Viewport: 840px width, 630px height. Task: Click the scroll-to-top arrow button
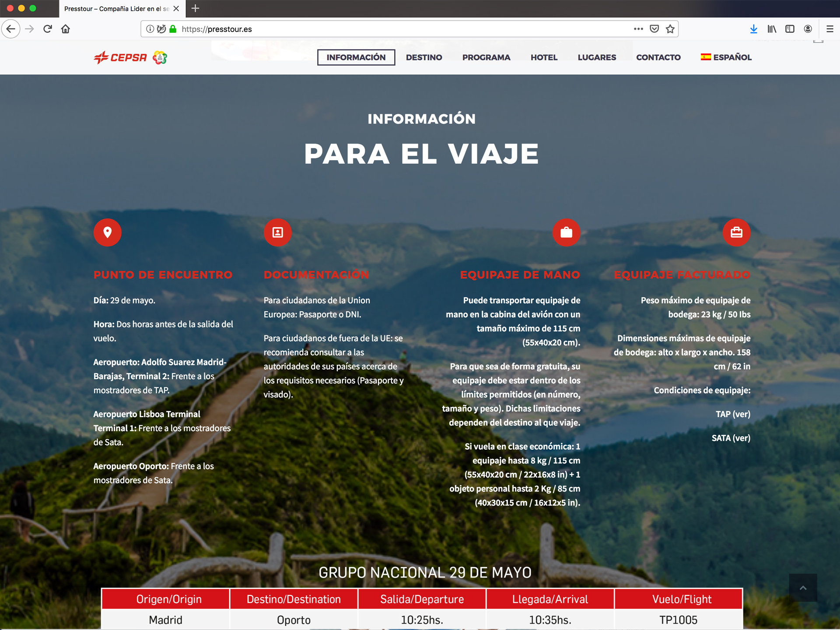(x=803, y=588)
